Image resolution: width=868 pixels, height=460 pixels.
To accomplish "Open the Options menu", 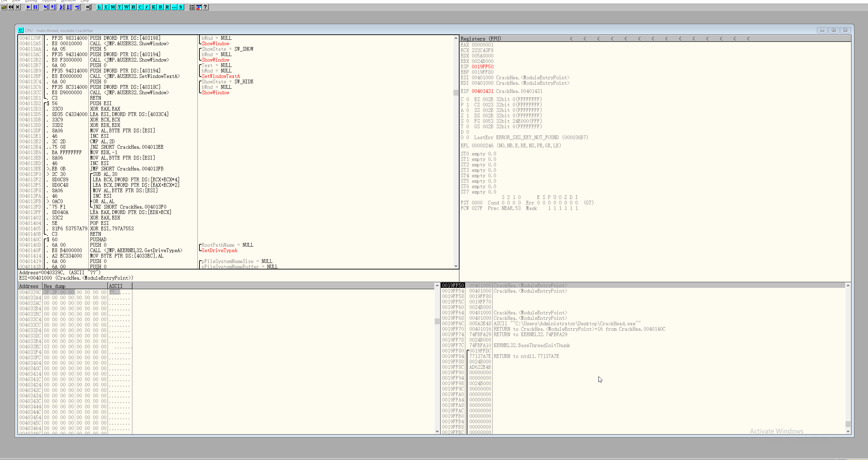I will point(49,1).
